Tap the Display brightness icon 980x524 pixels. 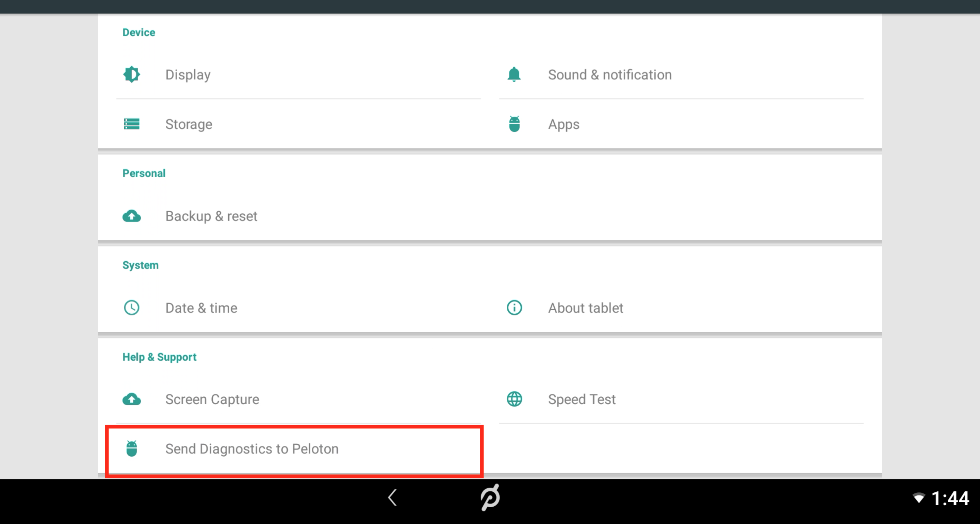tap(132, 74)
